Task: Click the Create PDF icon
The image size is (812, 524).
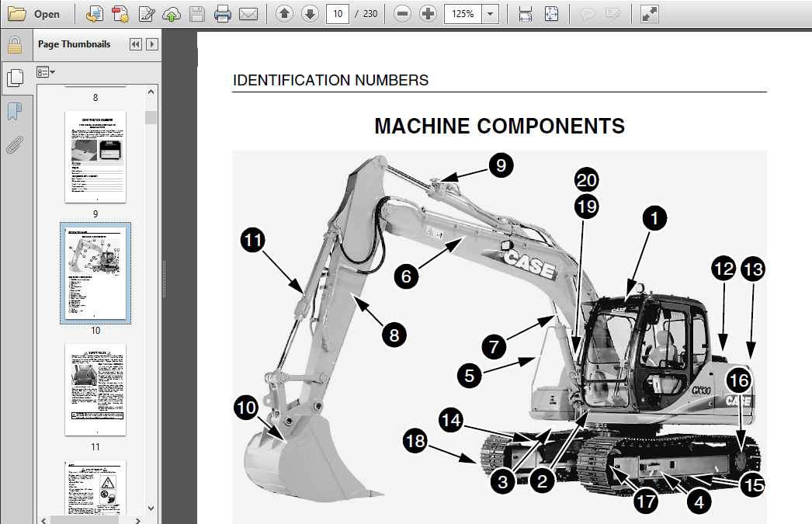Action: (x=120, y=14)
